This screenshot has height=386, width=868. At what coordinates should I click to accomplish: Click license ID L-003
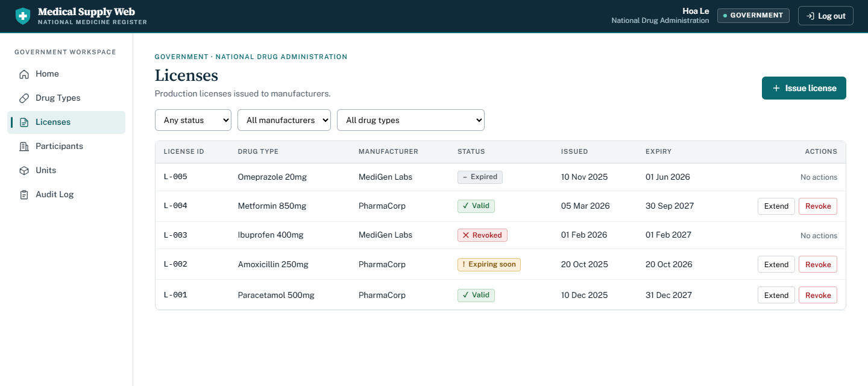pyautogui.click(x=175, y=235)
